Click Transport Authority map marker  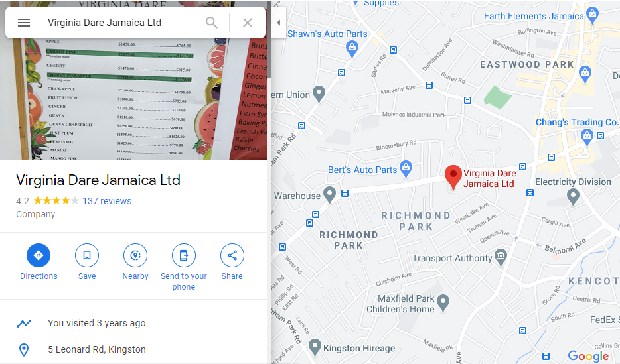click(x=501, y=257)
